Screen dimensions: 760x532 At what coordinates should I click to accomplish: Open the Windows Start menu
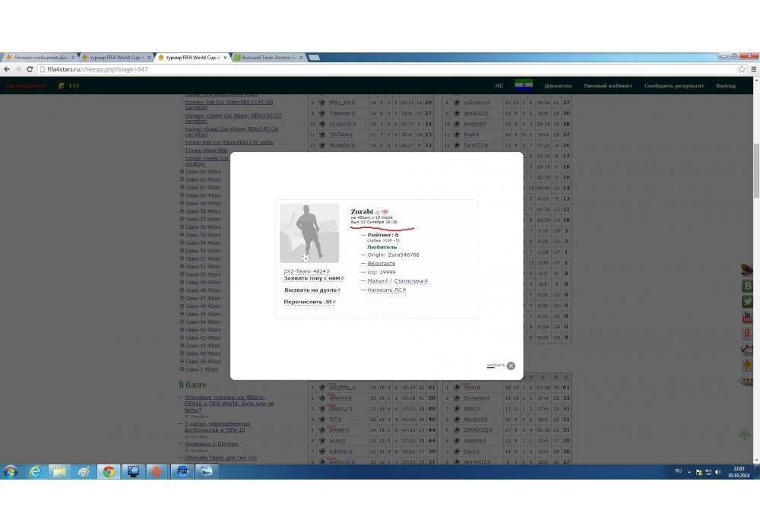click(x=11, y=471)
